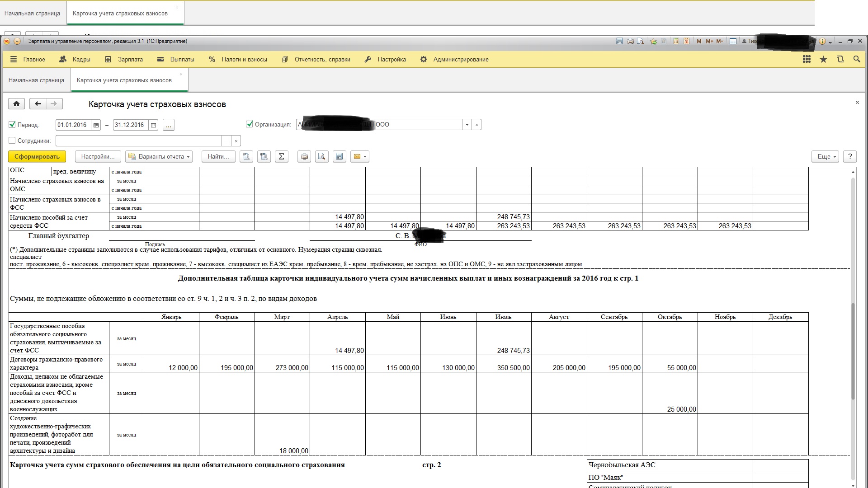
Task: Open help with the ? button
Action: click(x=850, y=156)
